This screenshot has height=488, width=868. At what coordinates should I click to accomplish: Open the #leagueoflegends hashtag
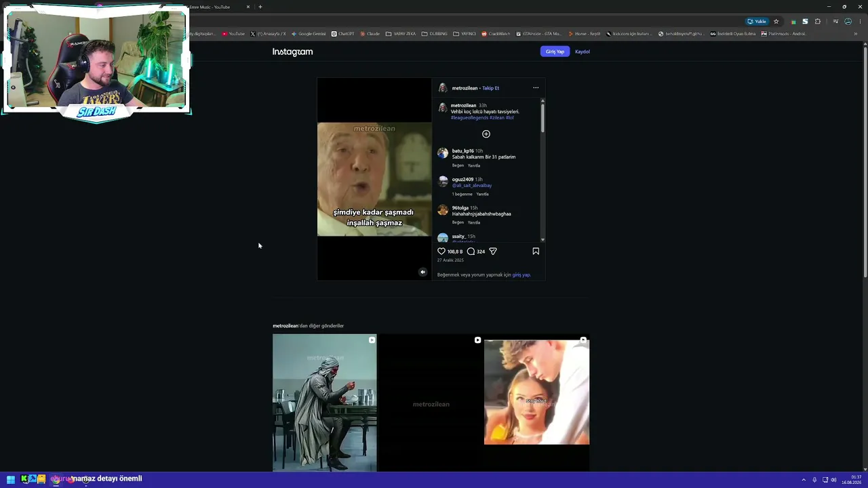coord(469,118)
